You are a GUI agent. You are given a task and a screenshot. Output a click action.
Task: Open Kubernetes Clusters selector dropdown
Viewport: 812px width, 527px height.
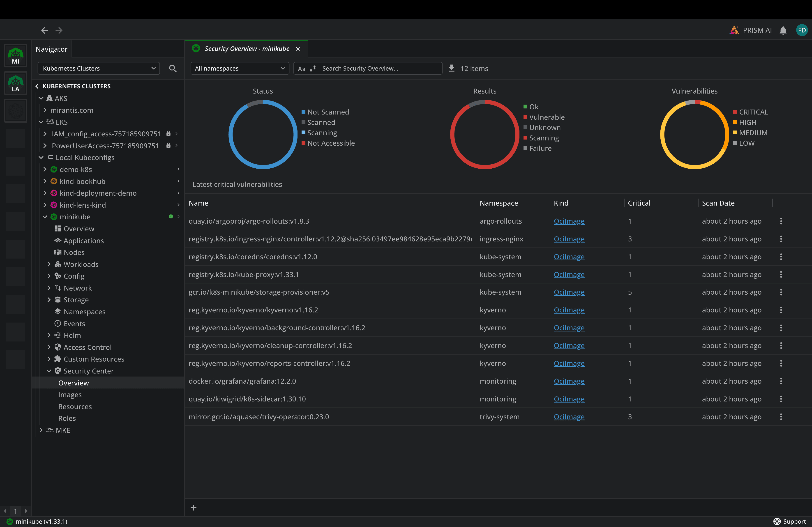(x=99, y=69)
